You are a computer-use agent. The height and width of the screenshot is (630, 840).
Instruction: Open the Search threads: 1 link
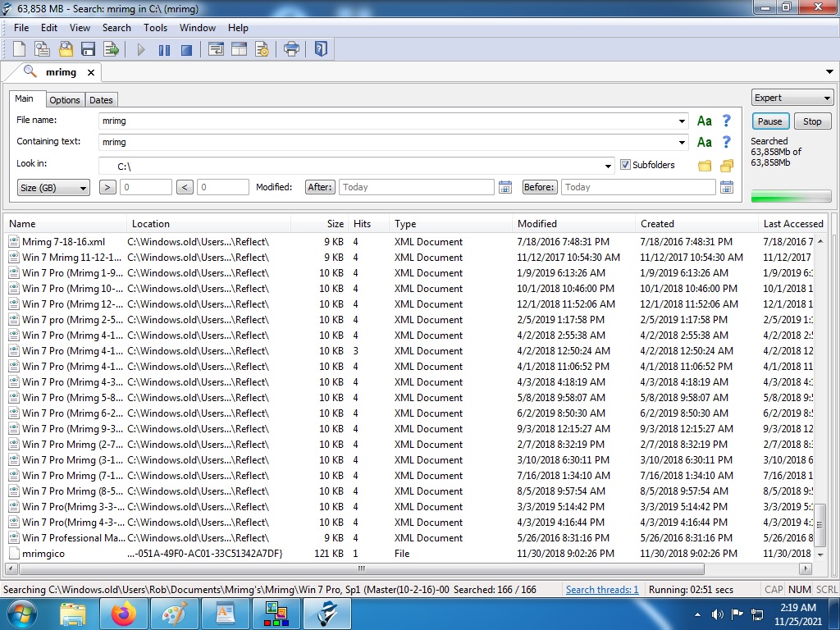click(602, 590)
